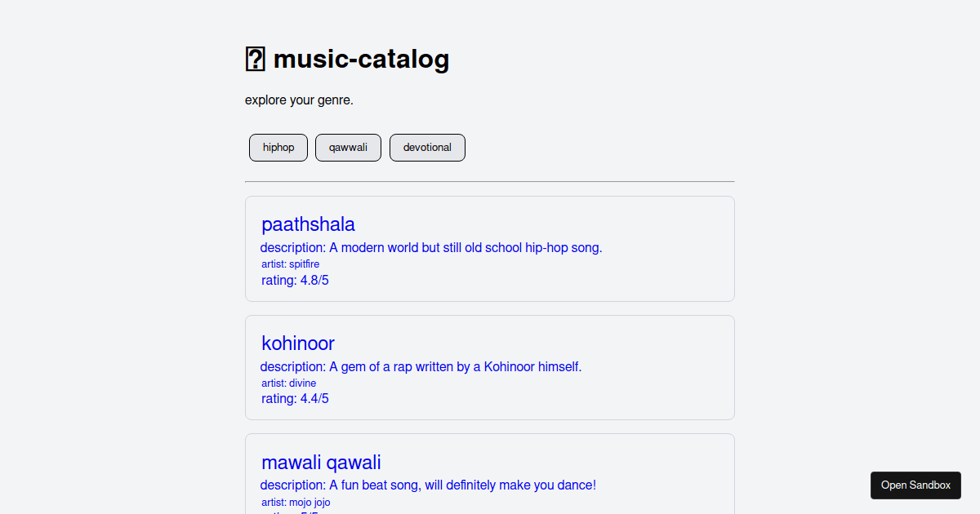Click the Open Sandbox button
The width and height of the screenshot is (980, 514).
coord(915,485)
